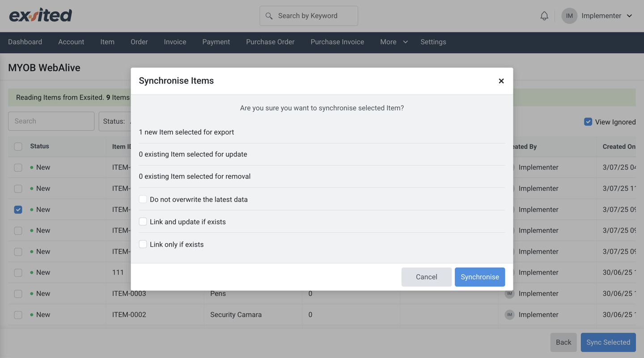The image size is (644, 358).
Task: Click the ITEM-0003 ID cell
Action: point(129,294)
